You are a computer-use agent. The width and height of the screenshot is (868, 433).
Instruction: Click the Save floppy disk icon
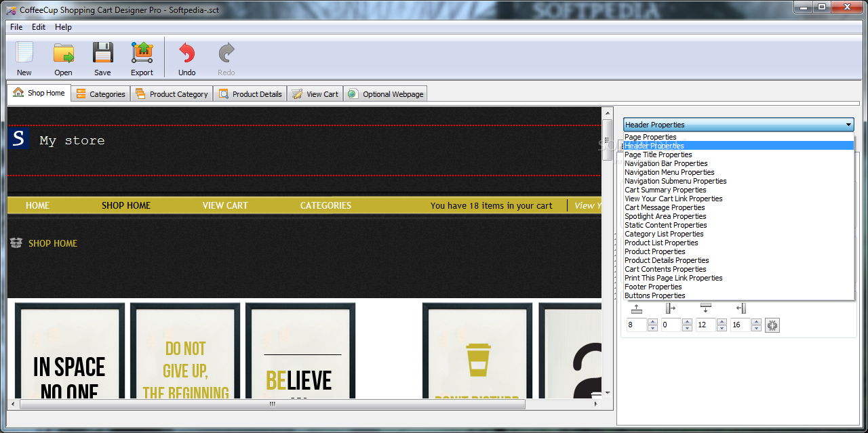coord(103,53)
